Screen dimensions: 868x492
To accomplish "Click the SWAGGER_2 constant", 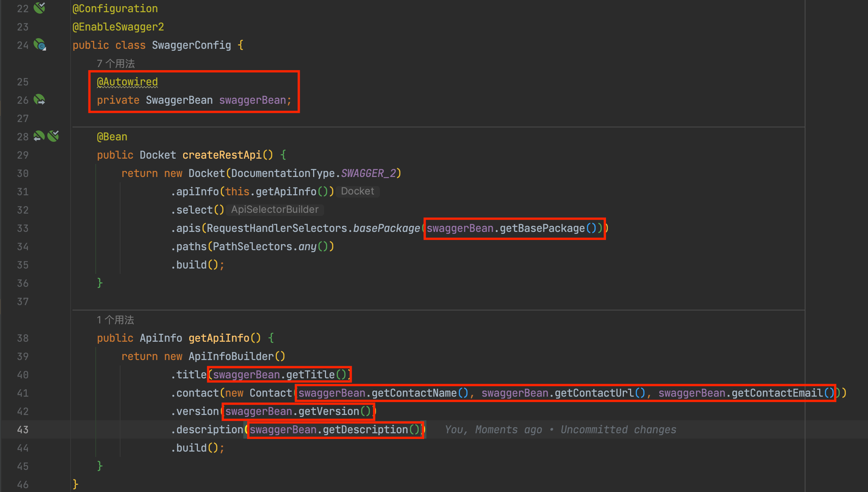I will click(368, 174).
